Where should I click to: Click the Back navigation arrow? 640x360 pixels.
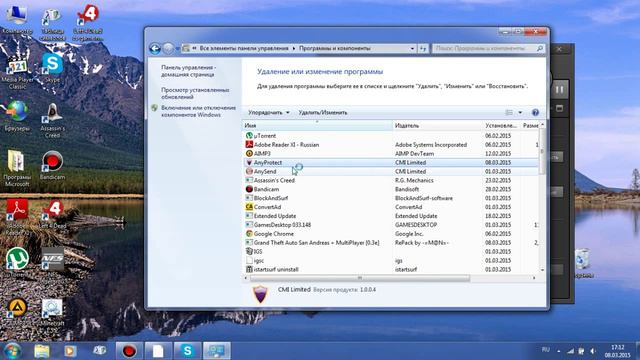pos(155,49)
